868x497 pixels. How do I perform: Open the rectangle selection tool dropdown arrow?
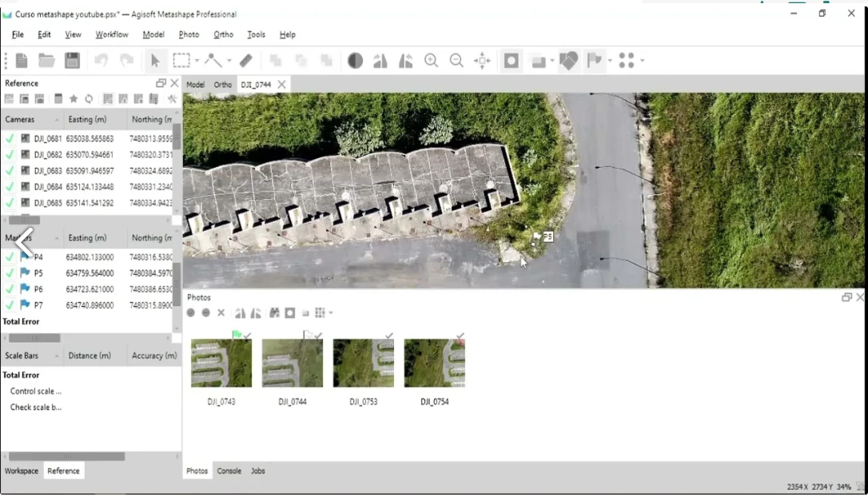[x=197, y=61]
